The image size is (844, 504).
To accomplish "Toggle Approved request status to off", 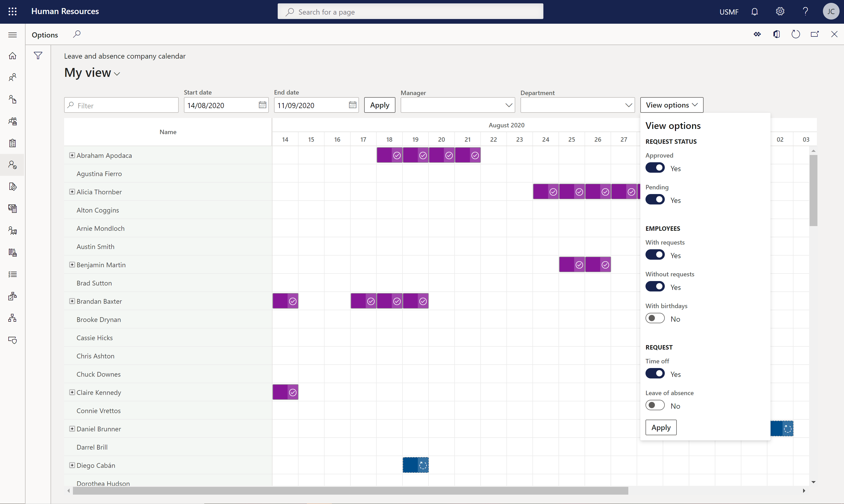I will (x=655, y=168).
